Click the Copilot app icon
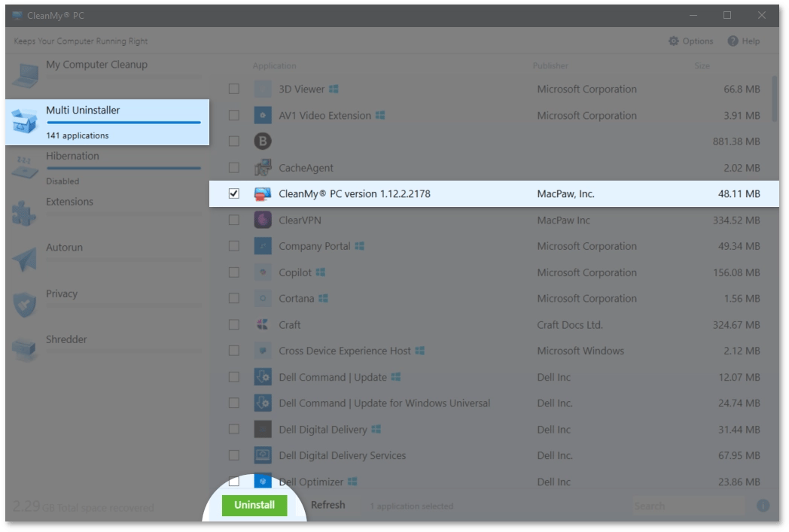The height and width of the screenshot is (532, 789). [x=263, y=272]
